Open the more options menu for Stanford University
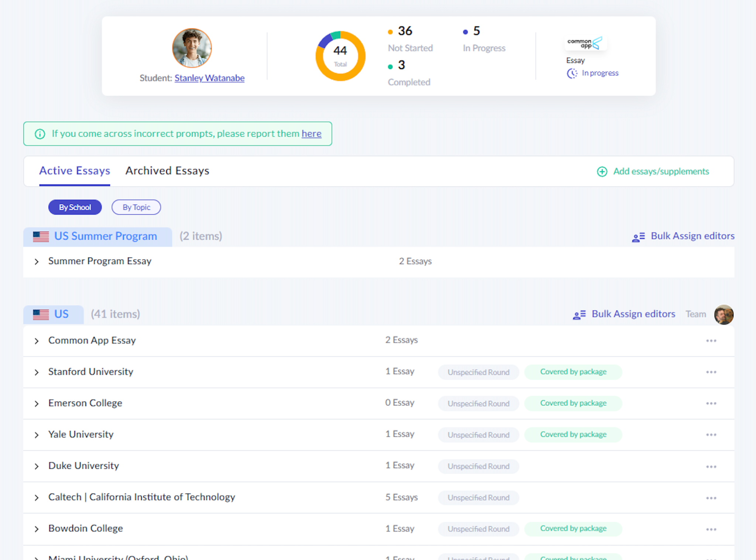The height and width of the screenshot is (560, 756). pyautogui.click(x=711, y=372)
